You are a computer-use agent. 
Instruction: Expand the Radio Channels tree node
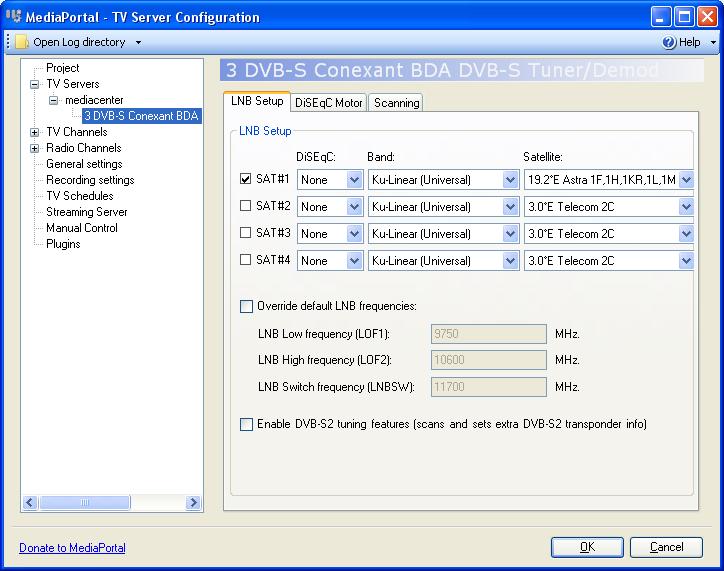click(x=35, y=148)
